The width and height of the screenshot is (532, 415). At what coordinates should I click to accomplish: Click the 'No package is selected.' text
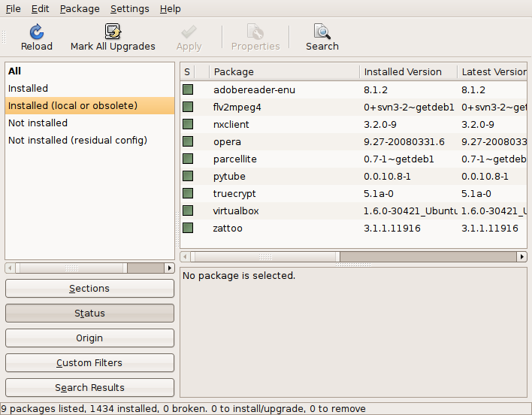pyautogui.click(x=239, y=275)
